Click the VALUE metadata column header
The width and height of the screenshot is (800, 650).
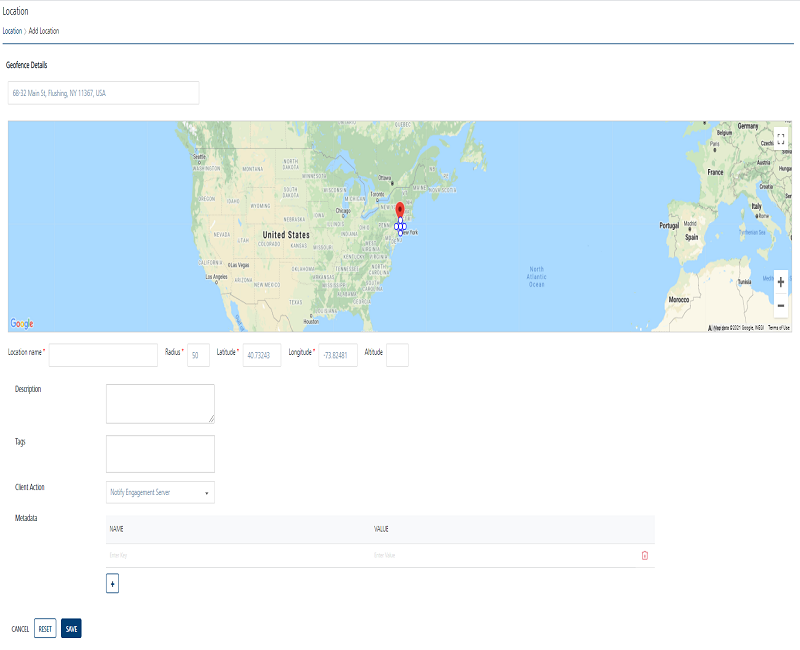381,529
